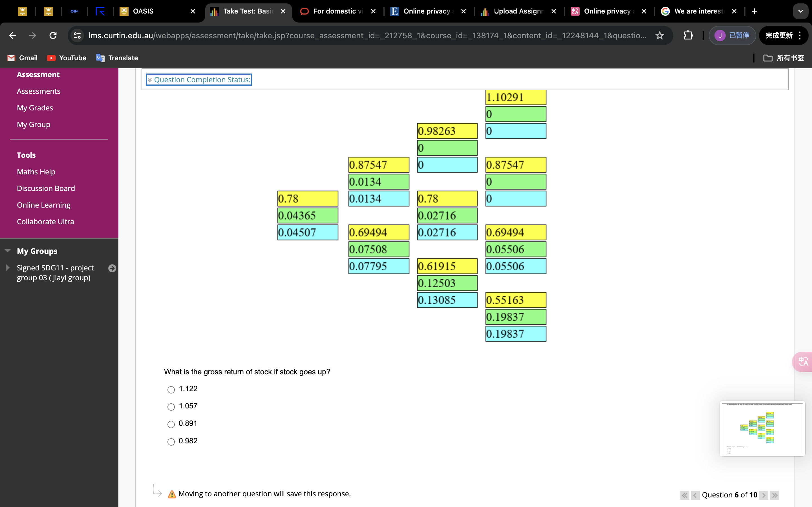Image resolution: width=812 pixels, height=507 pixels.
Task: Bookmark this page with the star icon
Action: [659, 35]
